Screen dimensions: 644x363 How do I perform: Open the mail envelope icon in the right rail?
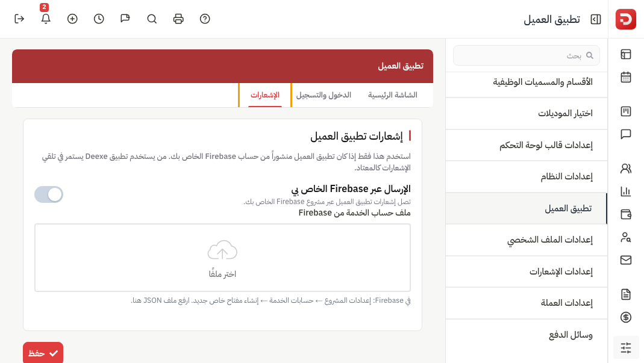point(625,260)
